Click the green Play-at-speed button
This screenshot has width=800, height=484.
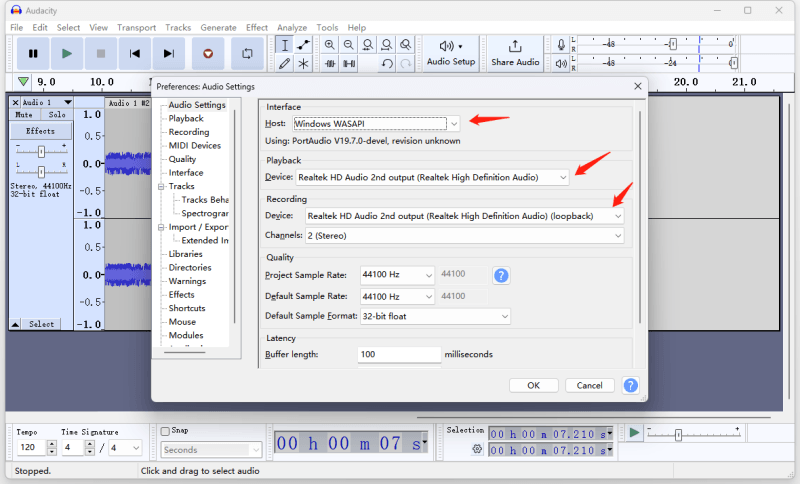634,433
